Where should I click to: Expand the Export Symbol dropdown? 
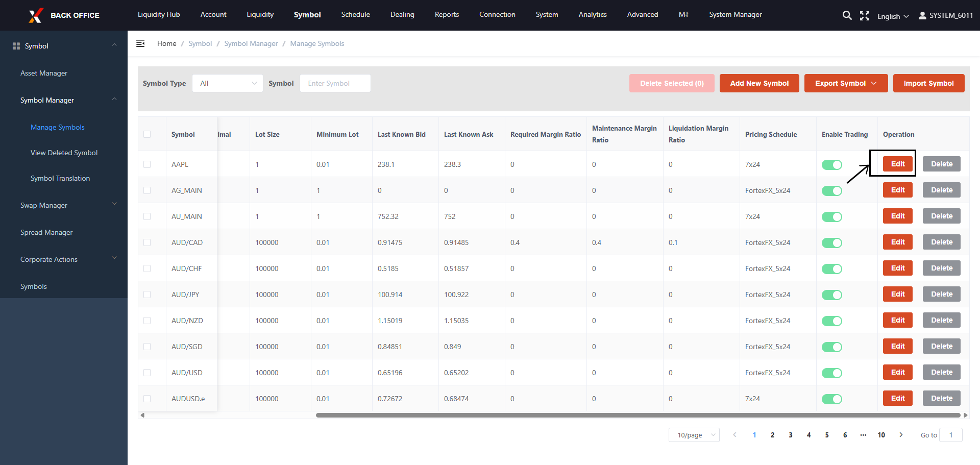pyautogui.click(x=846, y=83)
